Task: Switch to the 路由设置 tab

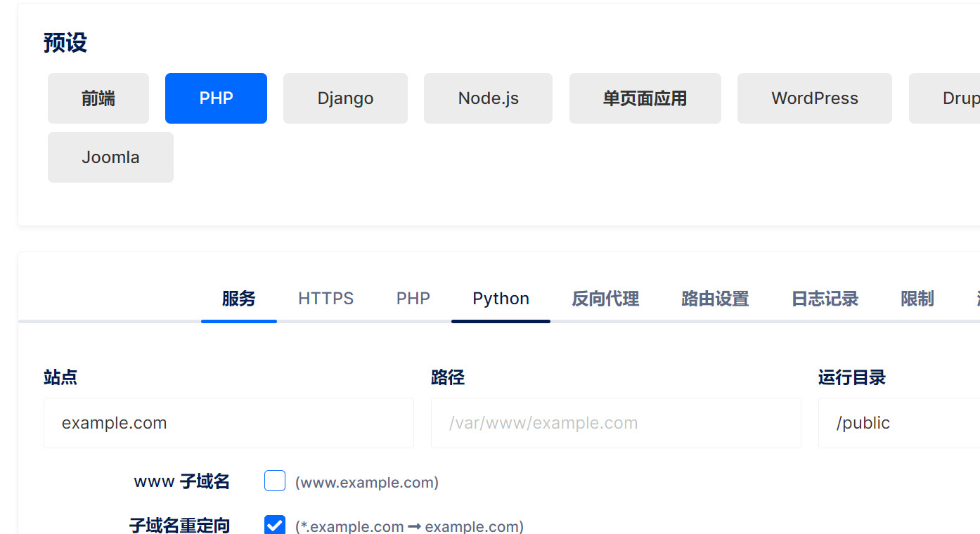Action: click(x=715, y=299)
